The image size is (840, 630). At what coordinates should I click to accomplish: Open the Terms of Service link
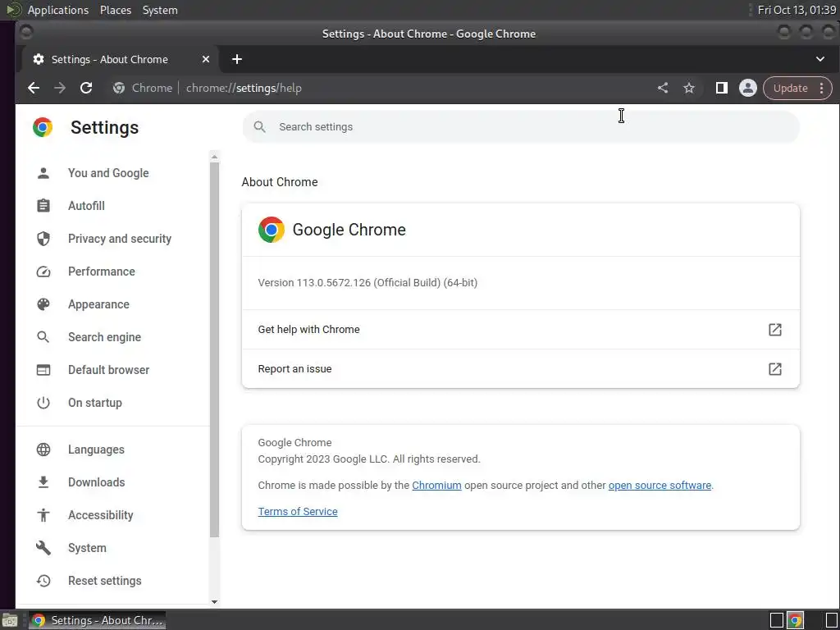pos(298,512)
